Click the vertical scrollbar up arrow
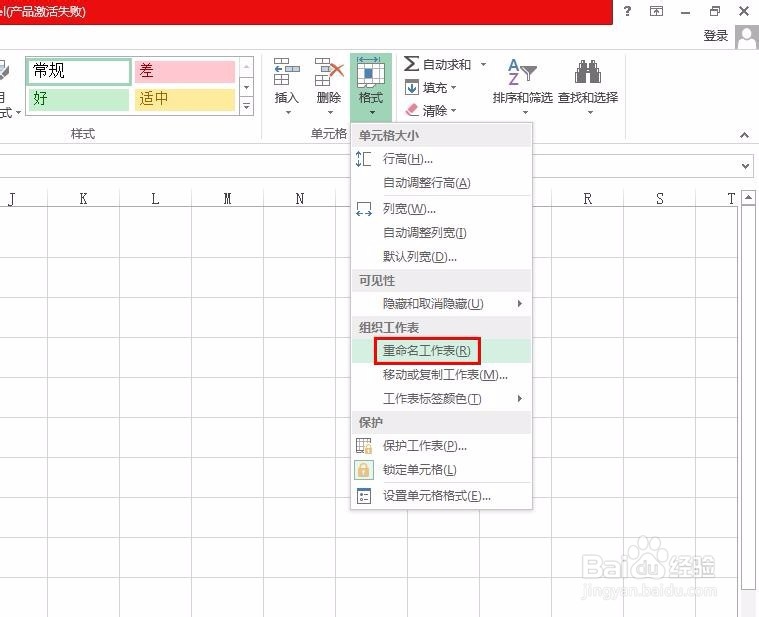 pyautogui.click(x=748, y=197)
